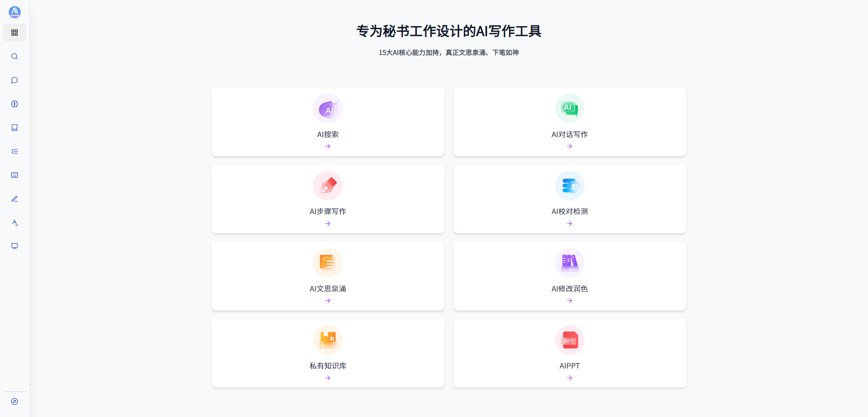The height and width of the screenshot is (417, 868).
Task: Click the arrow under AI对话写作
Action: pyautogui.click(x=570, y=146)
